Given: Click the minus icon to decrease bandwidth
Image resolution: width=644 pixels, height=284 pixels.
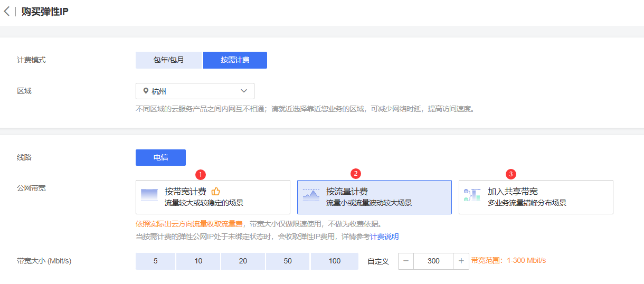Looking at the screenshot, I should 406,261.
